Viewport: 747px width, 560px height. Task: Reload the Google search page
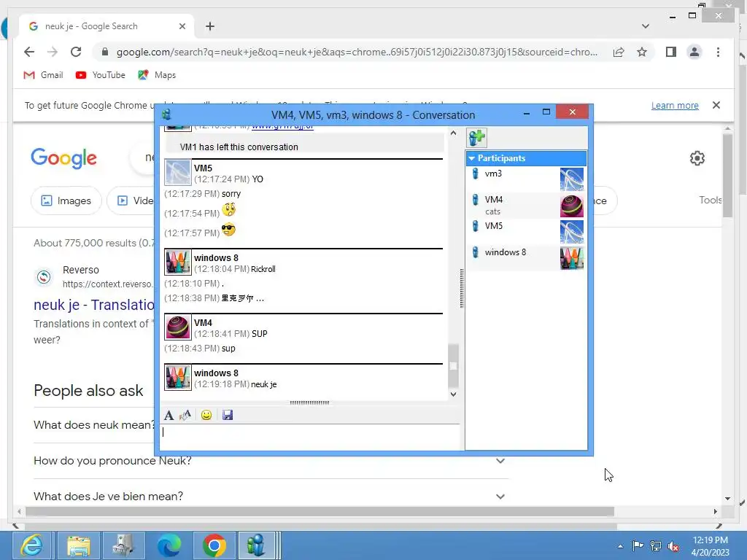[76, 52]
